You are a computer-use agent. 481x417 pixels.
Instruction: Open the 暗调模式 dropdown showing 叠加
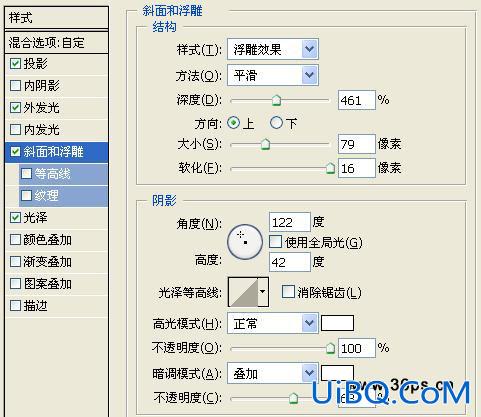point(273,373)
